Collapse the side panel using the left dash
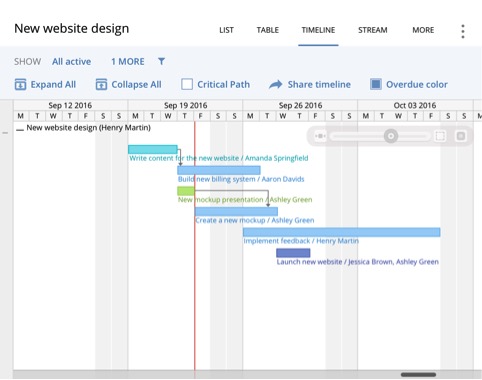This screenshot has height=380, width=482. pyautogui.click(x=5, y=132)
